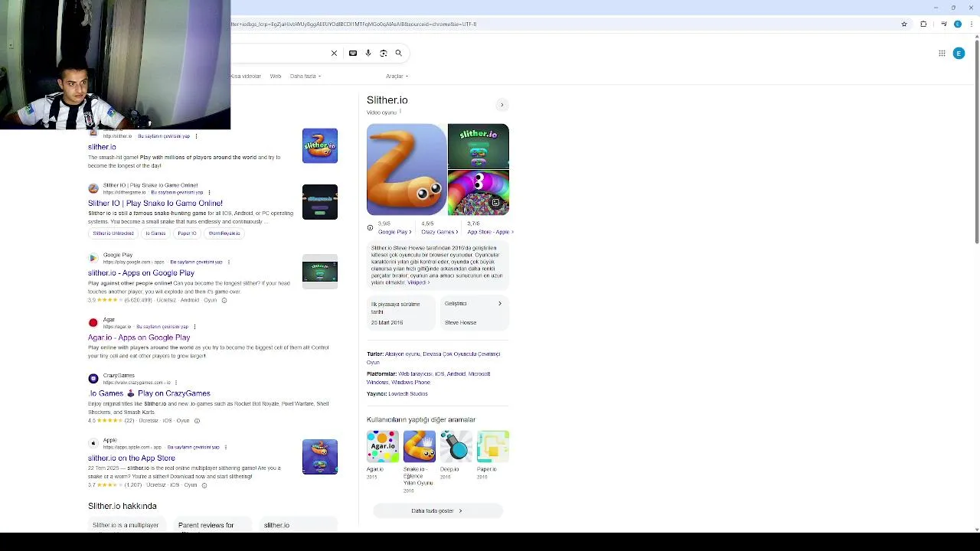Bookmark this page with the star icon

pyautogui.click(x=904, y=24)
